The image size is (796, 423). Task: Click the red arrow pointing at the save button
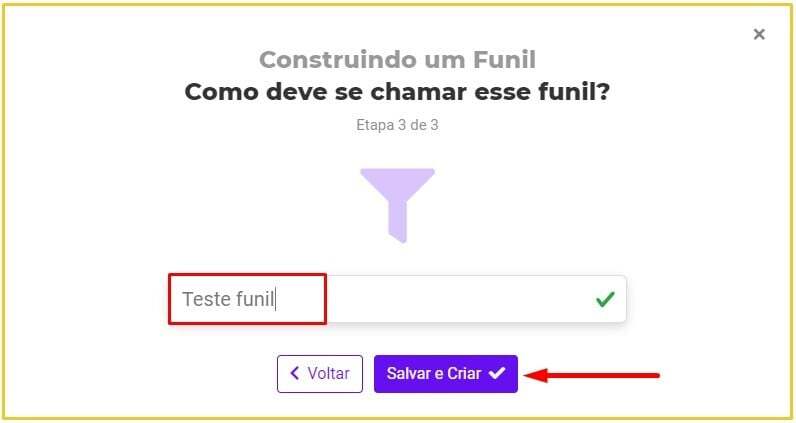[x=593, y=376]
